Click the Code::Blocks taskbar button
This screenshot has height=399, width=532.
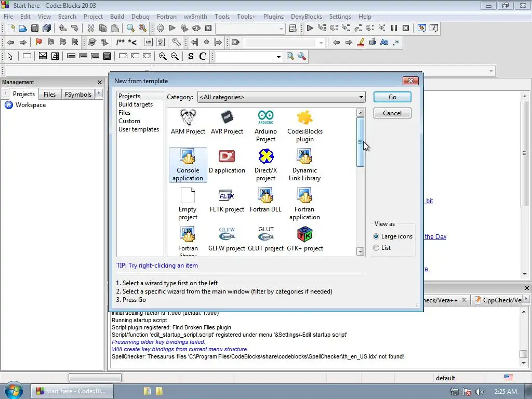pyautogui.click(x=72, y=391)
